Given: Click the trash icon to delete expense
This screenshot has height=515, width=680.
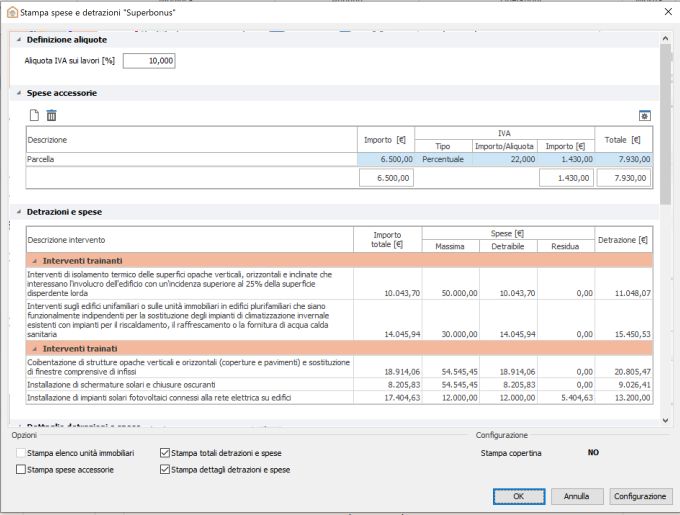Looking at the screenshot, I should pyautogui.click(x=51, y=116).
